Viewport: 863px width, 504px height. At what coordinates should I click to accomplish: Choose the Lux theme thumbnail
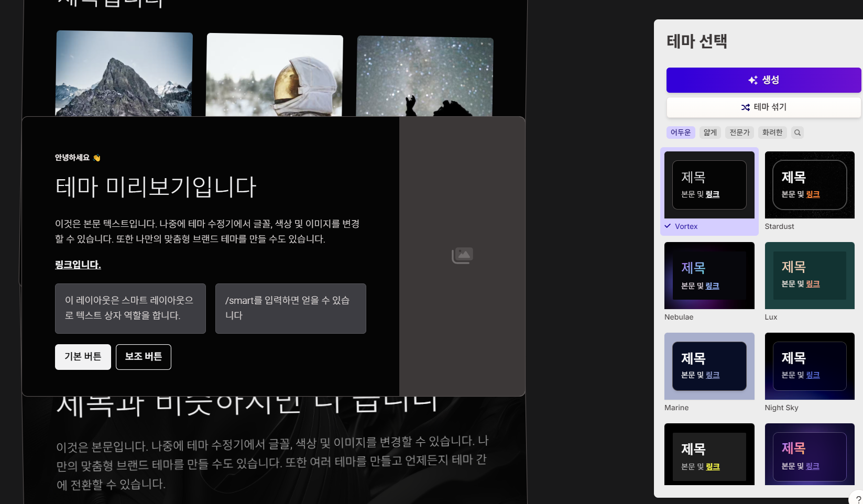point(810,276)
